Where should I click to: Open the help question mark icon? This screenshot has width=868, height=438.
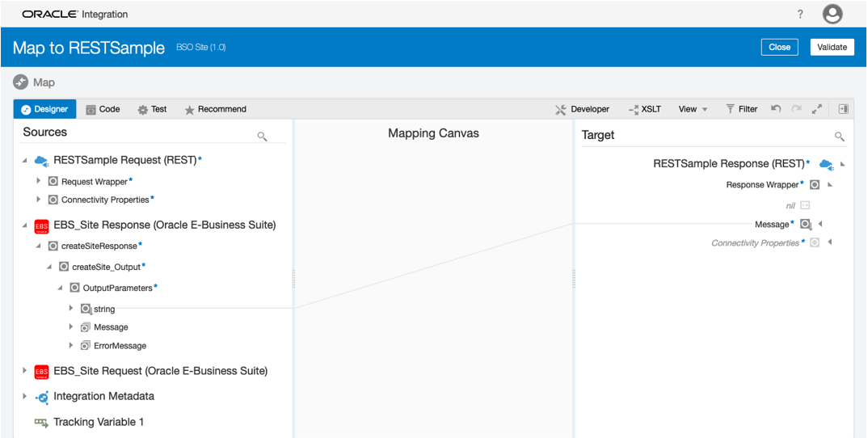(800, 15)
